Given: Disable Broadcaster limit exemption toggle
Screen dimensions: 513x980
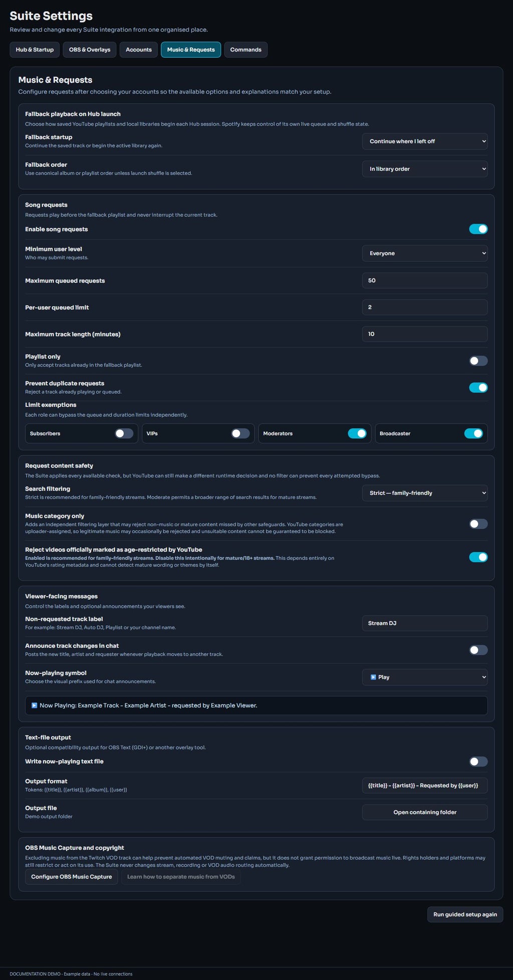Looking at the screenshot, I should (x=473, y=433).
